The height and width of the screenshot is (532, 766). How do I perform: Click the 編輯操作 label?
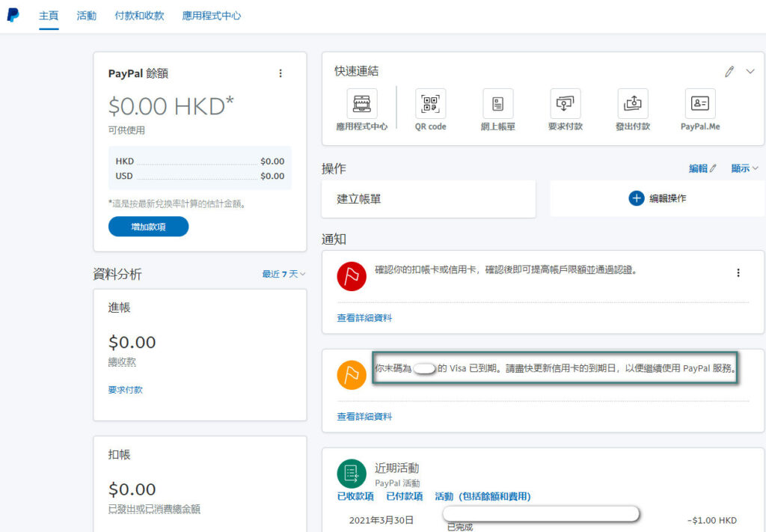coord(668,198)
